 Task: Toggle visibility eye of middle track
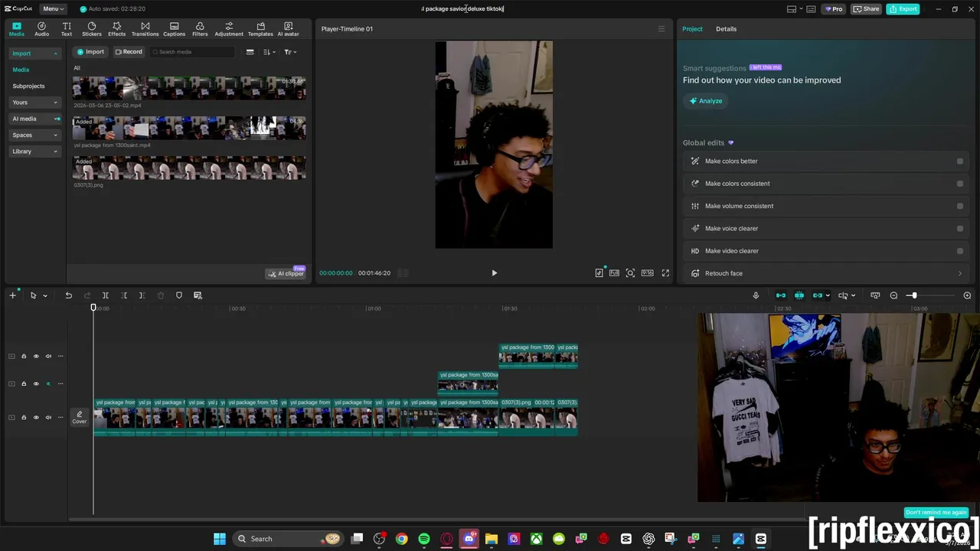[36, 383]
